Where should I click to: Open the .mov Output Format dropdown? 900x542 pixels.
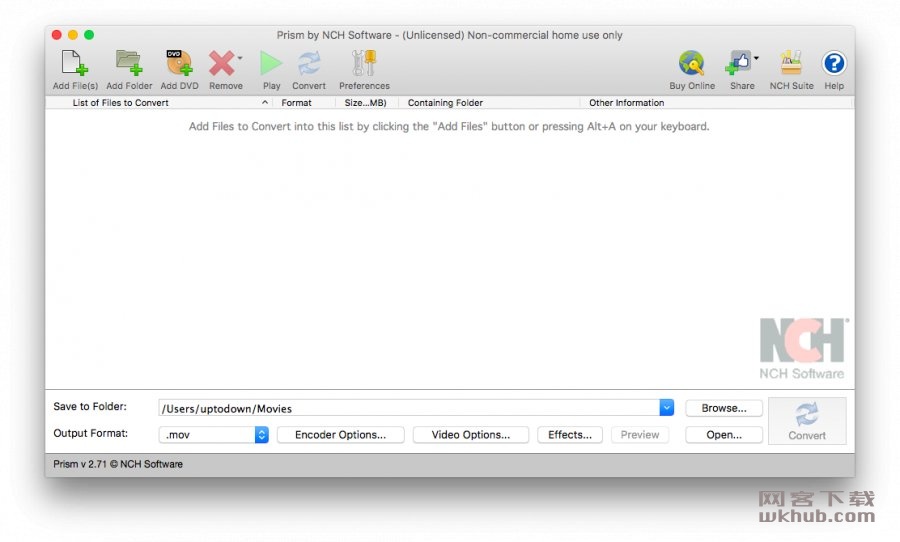coord(214,435)
